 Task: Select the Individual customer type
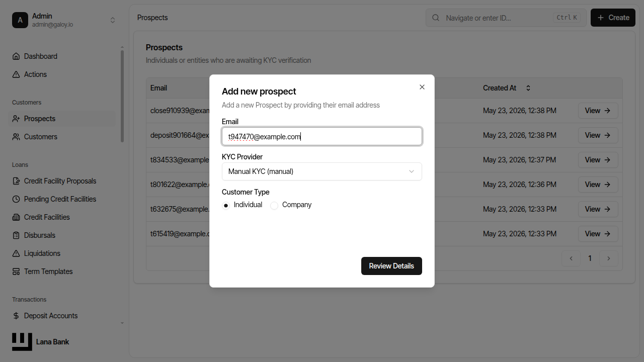click(x=226, y=205)
